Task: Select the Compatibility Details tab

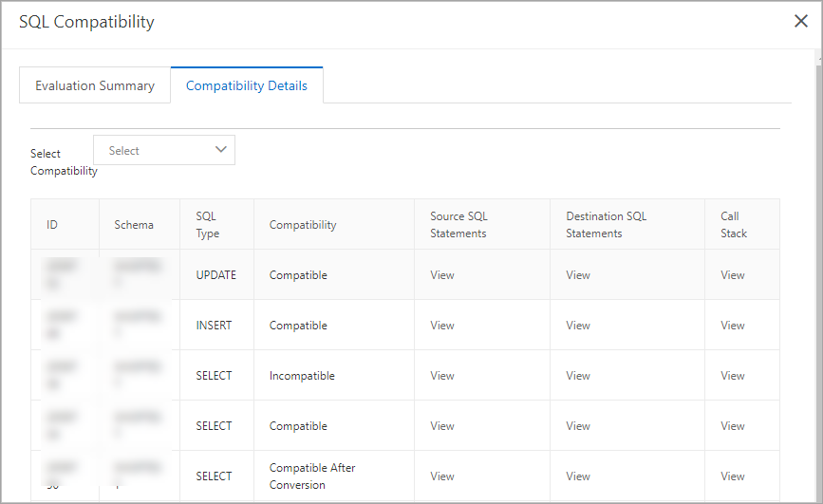Action: (247, 85)
